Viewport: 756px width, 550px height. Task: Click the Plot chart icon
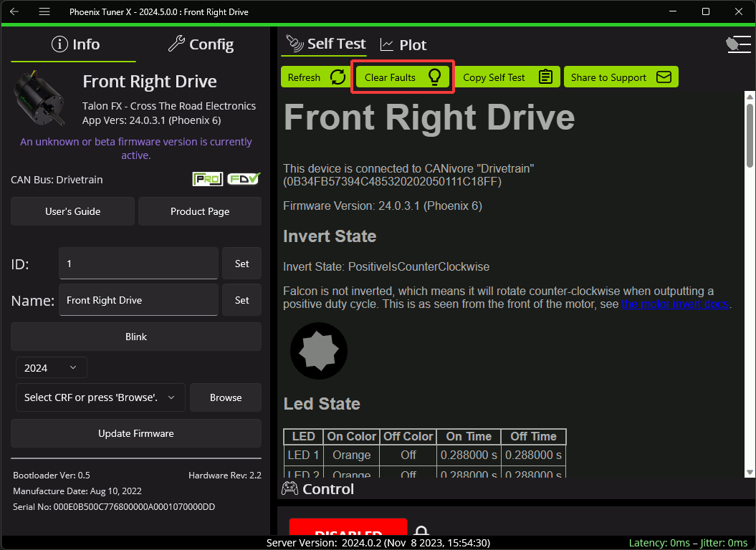(x=387, y=45)
